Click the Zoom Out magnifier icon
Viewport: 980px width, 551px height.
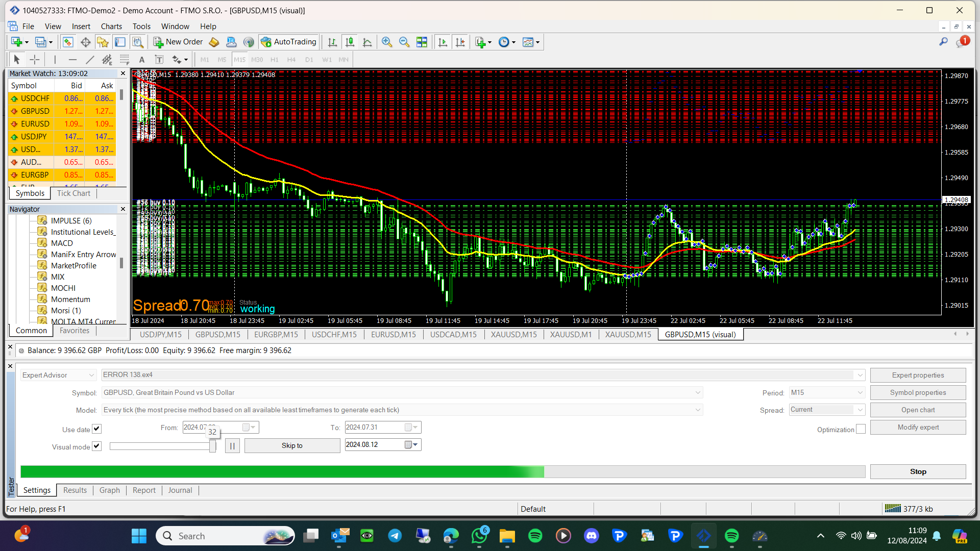pyautogui.click(x=404, y=42)
